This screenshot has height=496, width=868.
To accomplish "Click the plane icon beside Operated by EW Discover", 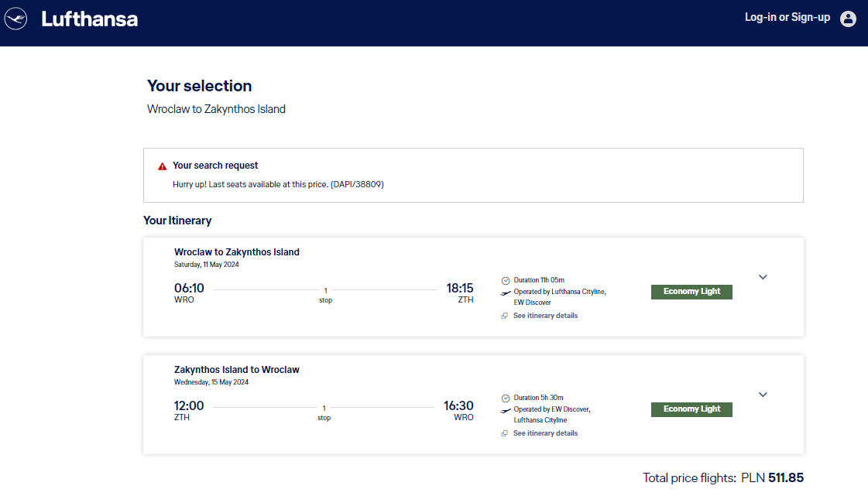I will coord(506,411).
